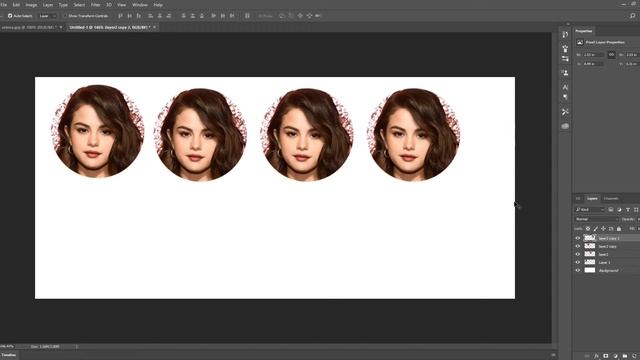Viewport: 640px width, 360px height.
Task: Click the Add layer style fx button
Action: tap(596, 356)
